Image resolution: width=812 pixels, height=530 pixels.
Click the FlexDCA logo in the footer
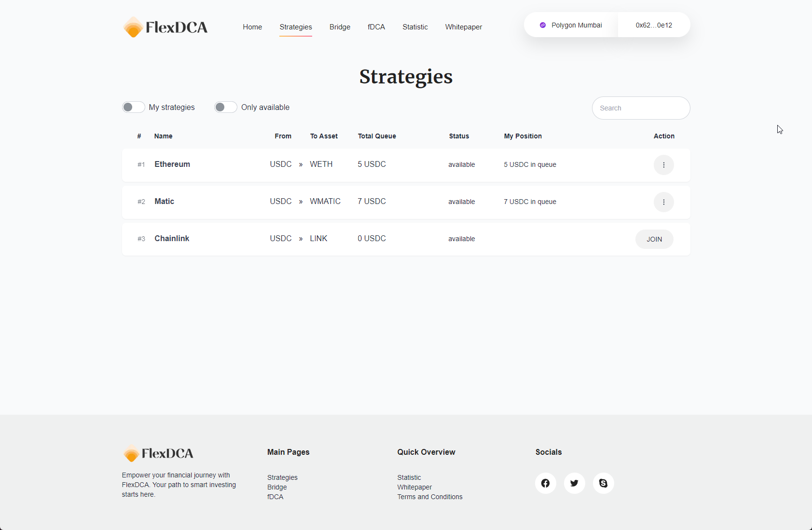[158, 453]
